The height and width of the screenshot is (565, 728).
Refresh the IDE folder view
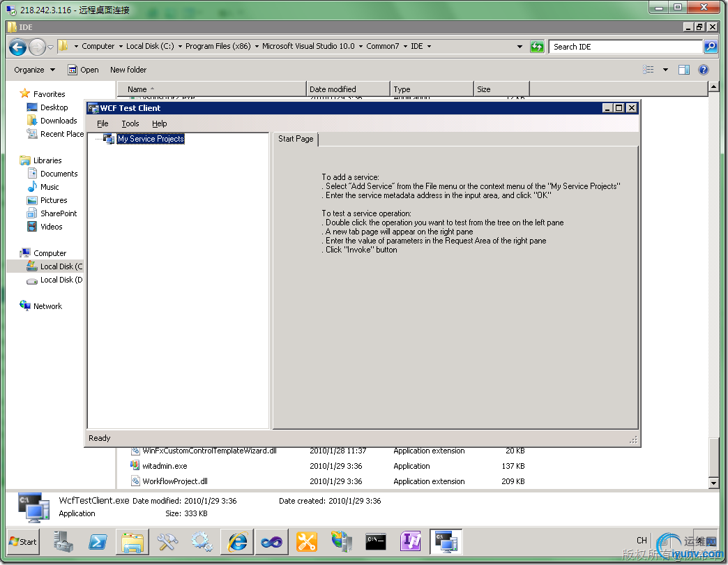pos(537,47)
